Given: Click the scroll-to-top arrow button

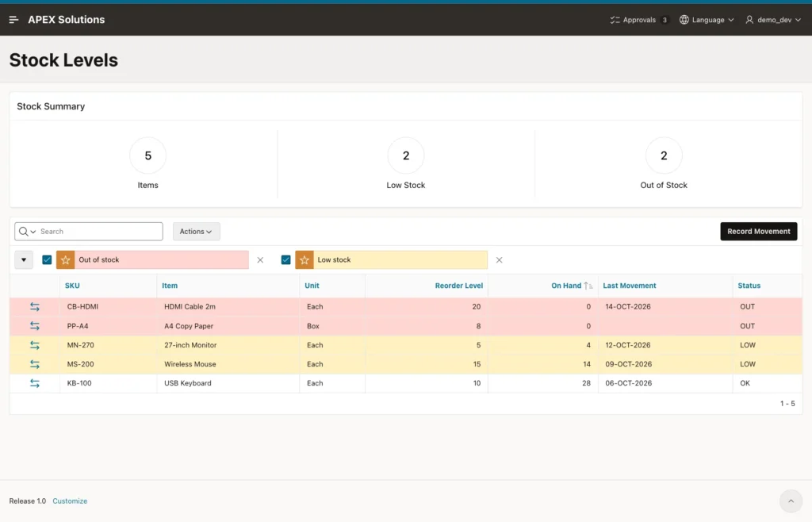Looking at the screenshot, I should [791, 501].
